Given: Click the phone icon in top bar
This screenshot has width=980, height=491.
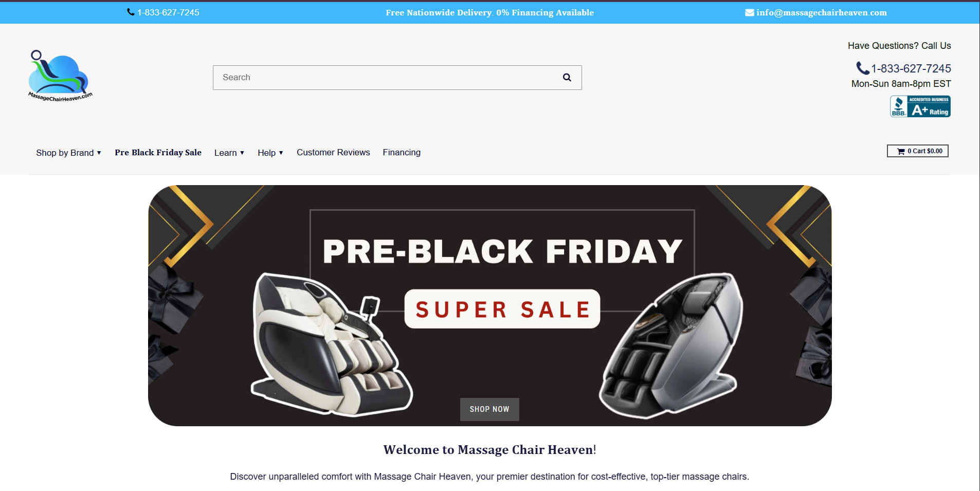Looking at the screenshot, I should coord(131,12).
